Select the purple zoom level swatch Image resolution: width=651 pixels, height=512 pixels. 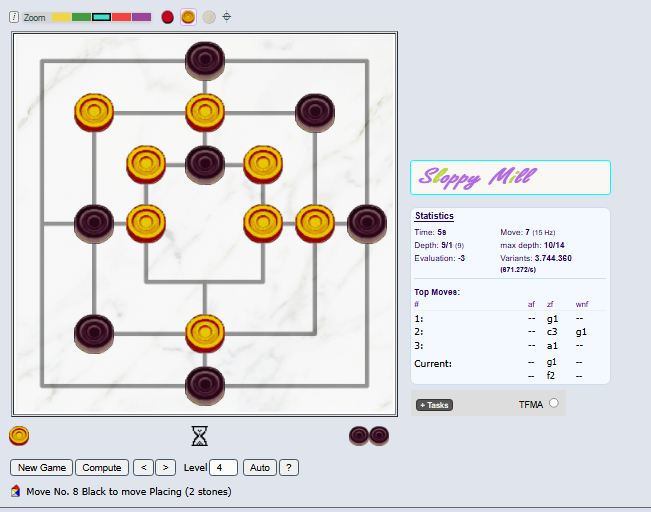click(141, 17)
